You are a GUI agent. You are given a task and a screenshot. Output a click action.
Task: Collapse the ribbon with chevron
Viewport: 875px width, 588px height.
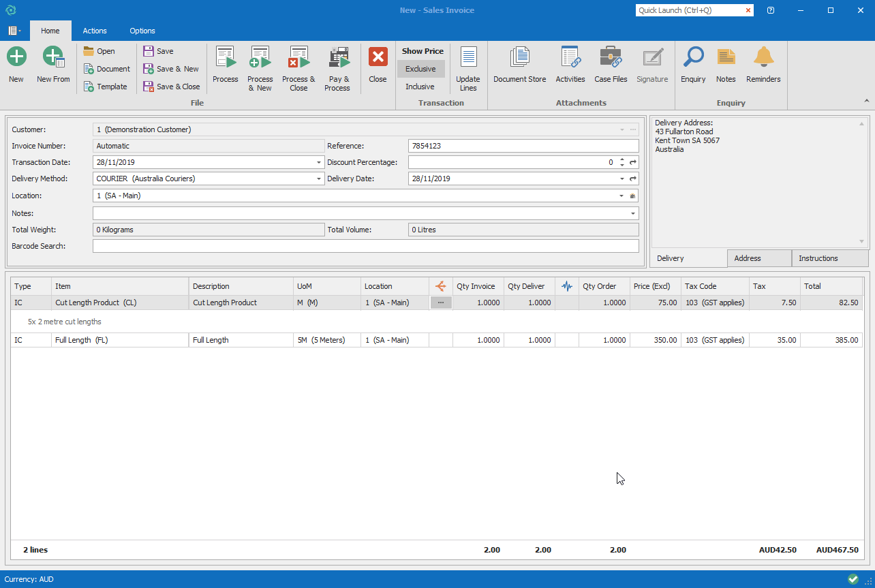(867, 101)
